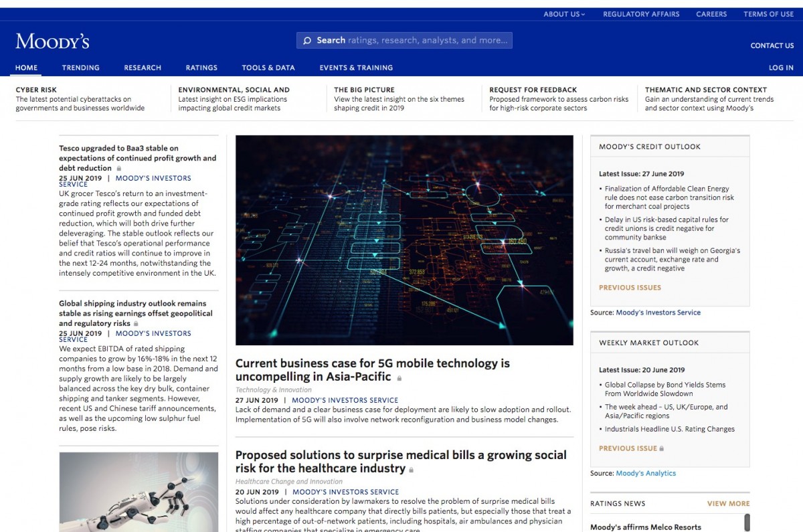Screen dimensions: 803x532
Task: Open Environmental, Social and Governance topic
Action: click(234, 90)
